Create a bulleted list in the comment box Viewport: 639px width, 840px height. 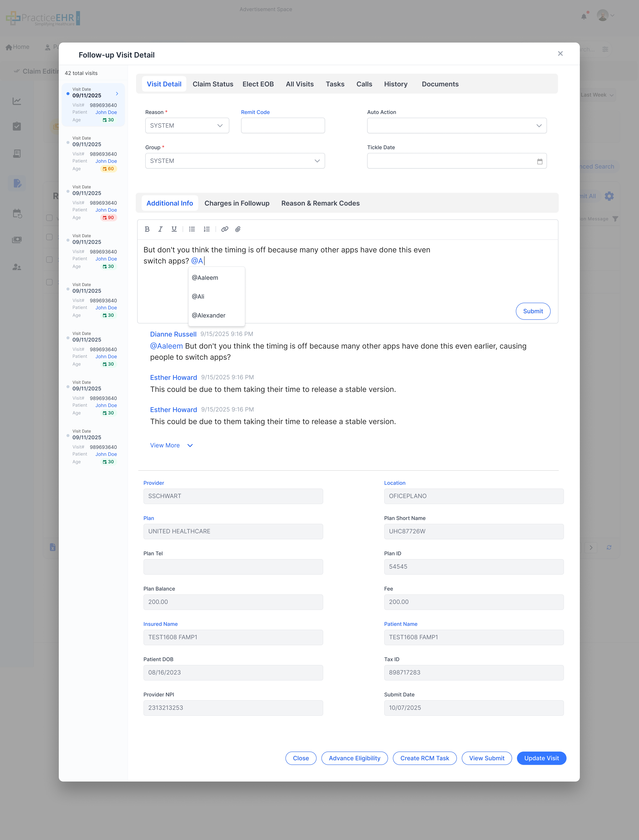192,229
